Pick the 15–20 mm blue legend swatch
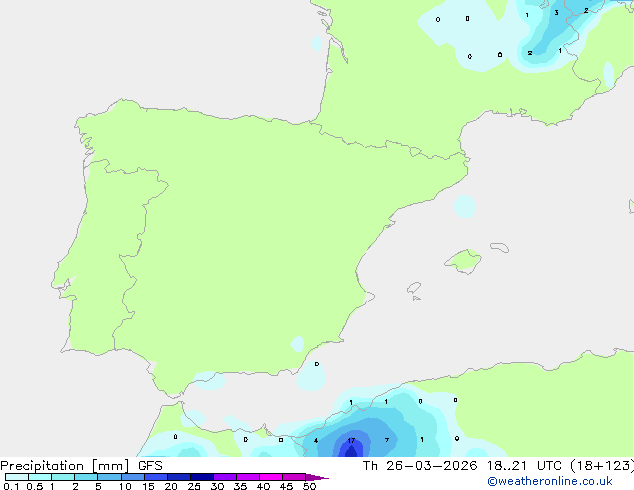The image size is (634, 490). pyautogui.click(x=156, y=477)
